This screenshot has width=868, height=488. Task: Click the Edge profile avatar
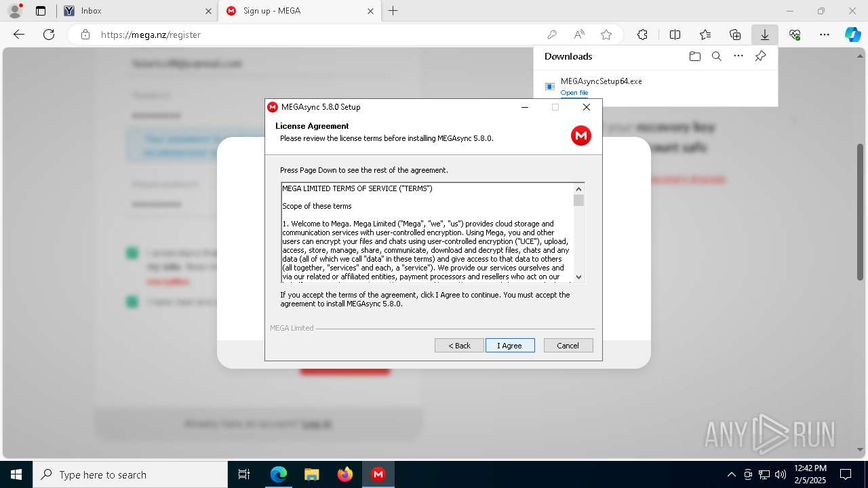click(15, 11)
